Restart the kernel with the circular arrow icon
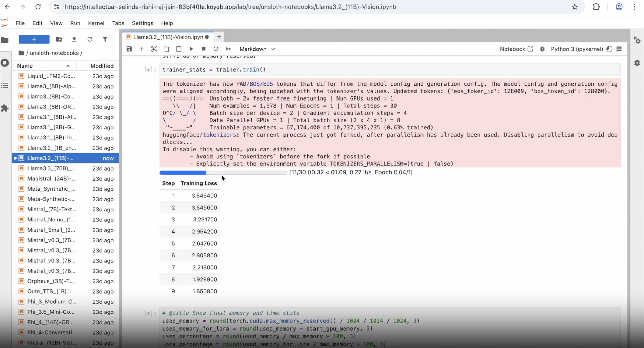The width and height of the screenshot is (644, 348). tap(216, 49)
